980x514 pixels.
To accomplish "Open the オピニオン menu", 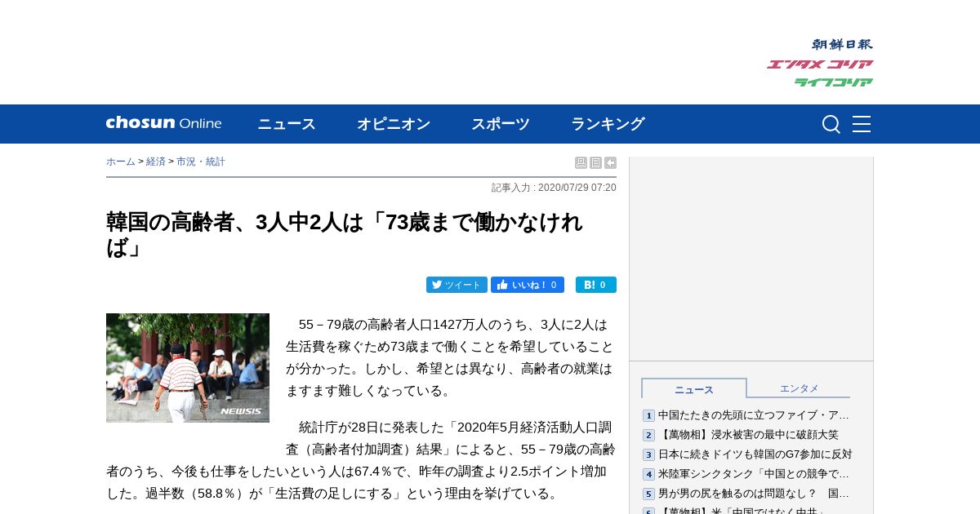I will click(394, 124).
